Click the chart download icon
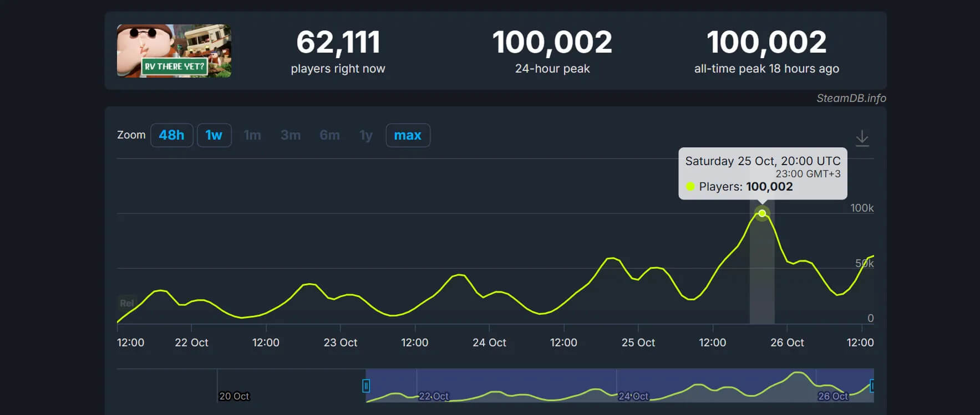This screenshot has height=415, width=980. tap(862, 138)
